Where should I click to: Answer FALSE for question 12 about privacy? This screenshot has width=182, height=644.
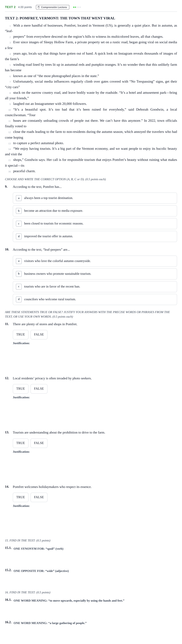pyautogui.click(x=39, y=389)
